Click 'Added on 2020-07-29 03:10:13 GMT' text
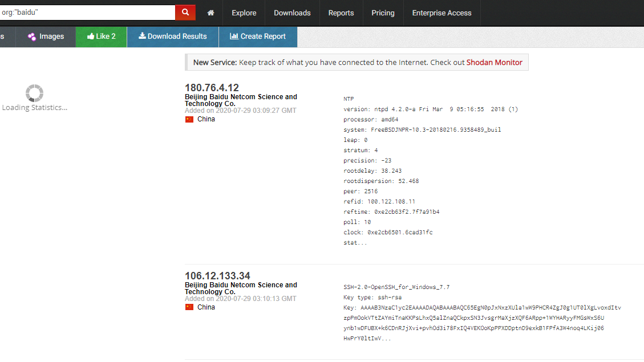The image size is (644, 362). 240,298
